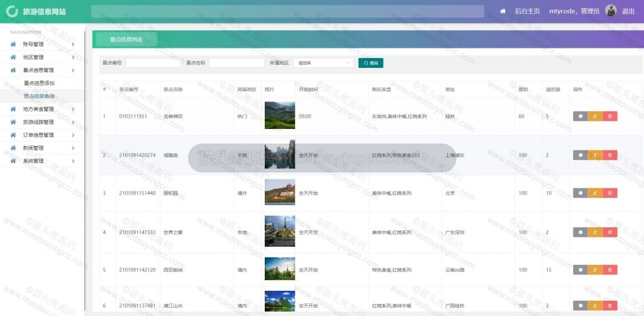
Task: Expand the 地方美食管理 menu
Action: (42, 109)
